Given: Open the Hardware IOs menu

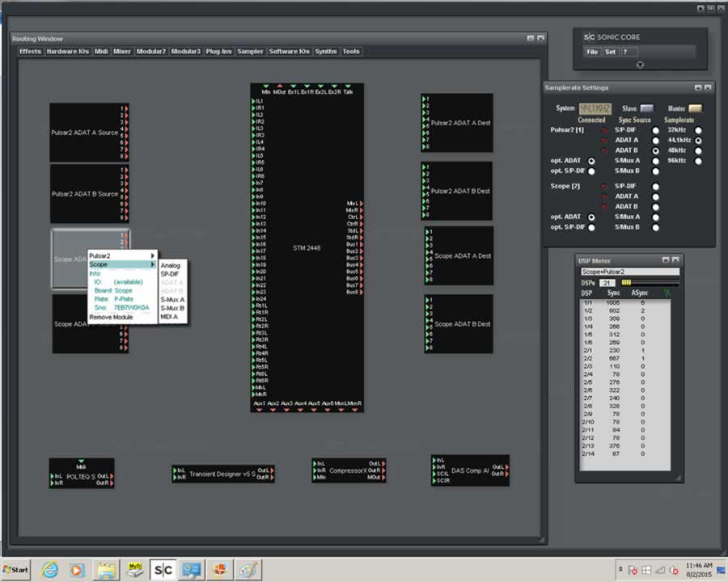Looking at the screenshot, I should click(x=68, y=52).
